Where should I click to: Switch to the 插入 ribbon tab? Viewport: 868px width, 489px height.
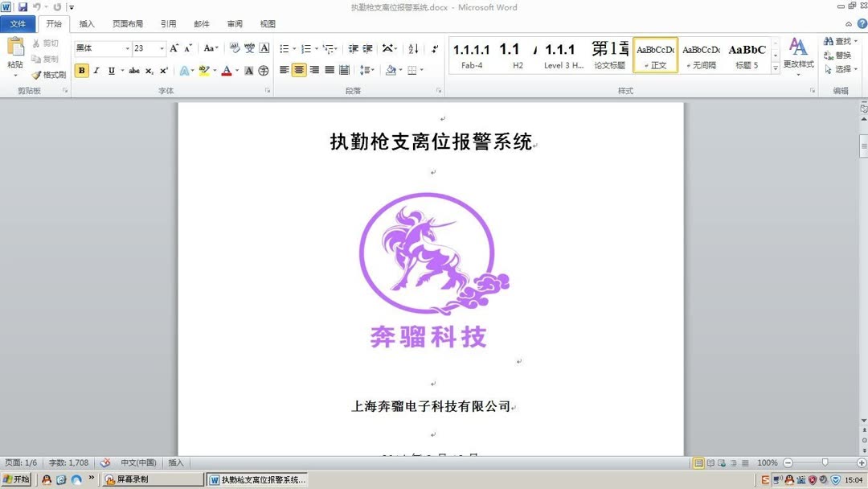[x=87, y=23]
